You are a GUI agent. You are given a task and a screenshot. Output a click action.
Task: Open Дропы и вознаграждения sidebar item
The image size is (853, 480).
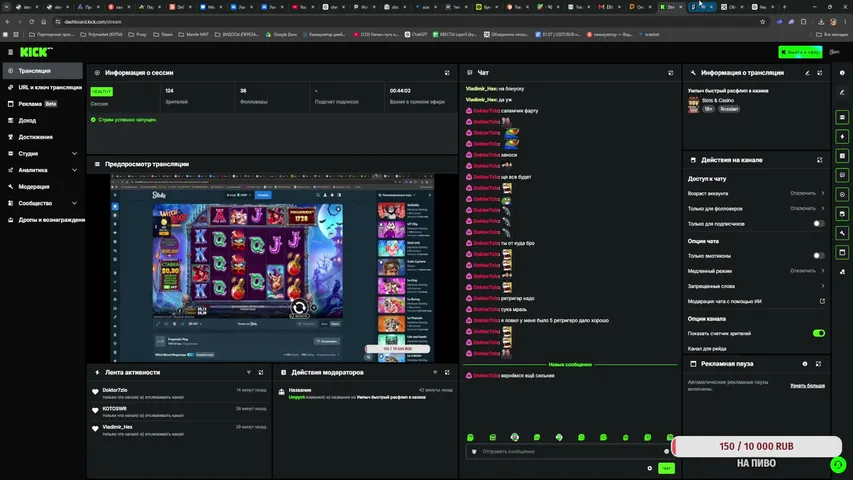[x=42, y=220]
